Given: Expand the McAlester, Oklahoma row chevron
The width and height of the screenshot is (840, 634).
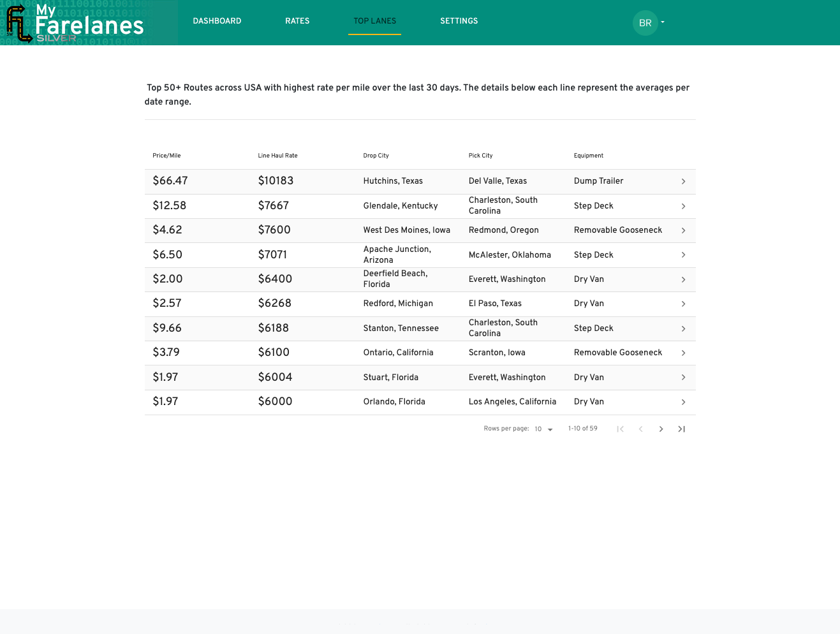Looking at the screenshot, I should [683, 255].
